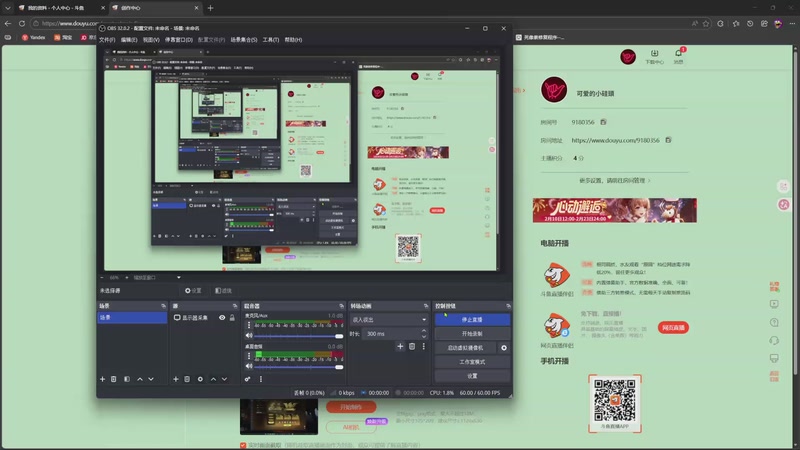The image size is (800, 450).
Task: Copy room URL douyu.com/9180356 icon
Action: pyautogui.click(x=668, y=140)
